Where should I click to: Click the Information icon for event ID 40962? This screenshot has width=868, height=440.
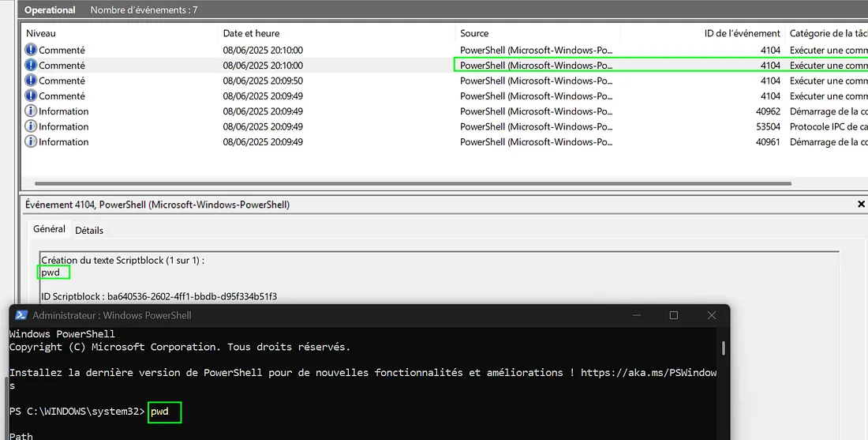[x=31, y=111]
